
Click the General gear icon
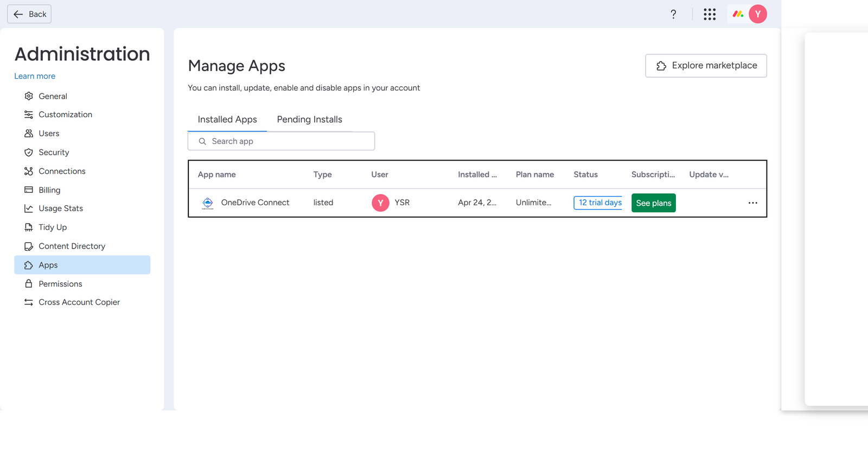29,96
